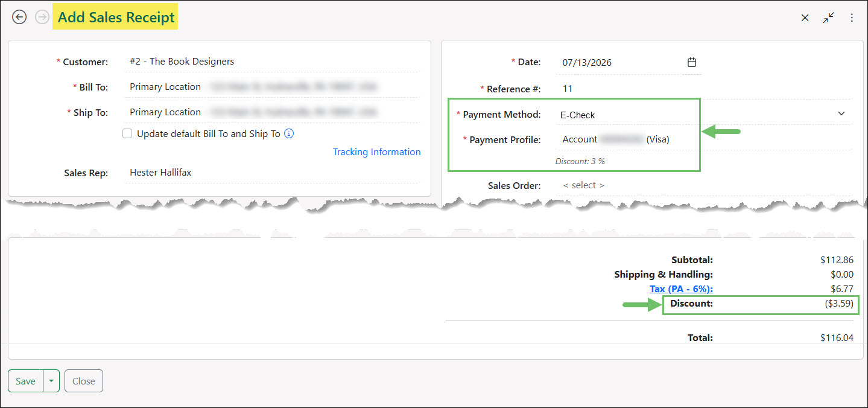This screenshot has width=868, height=408.
Task: Open the Save split-button dropdown arrow
Action: (x=51, y=381)
